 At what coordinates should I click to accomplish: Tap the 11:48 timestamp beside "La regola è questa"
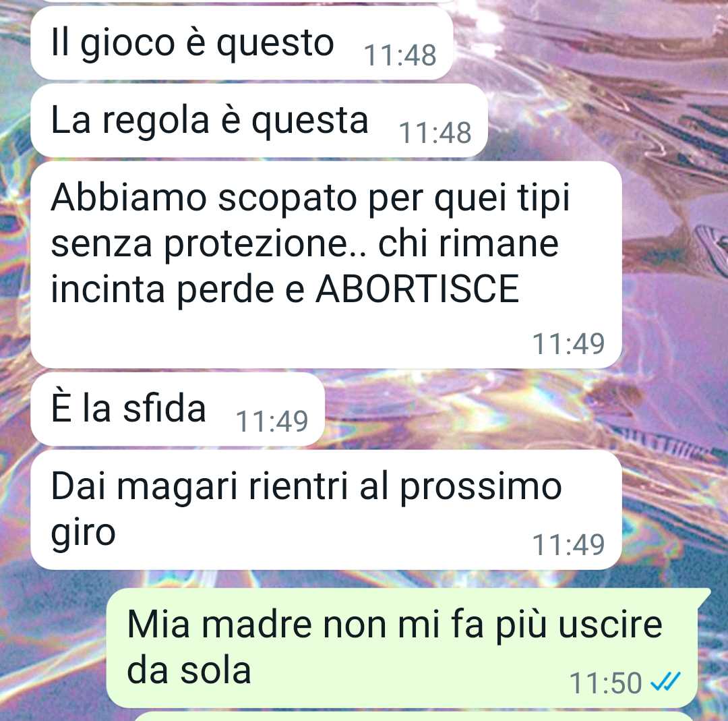(435, 133)
